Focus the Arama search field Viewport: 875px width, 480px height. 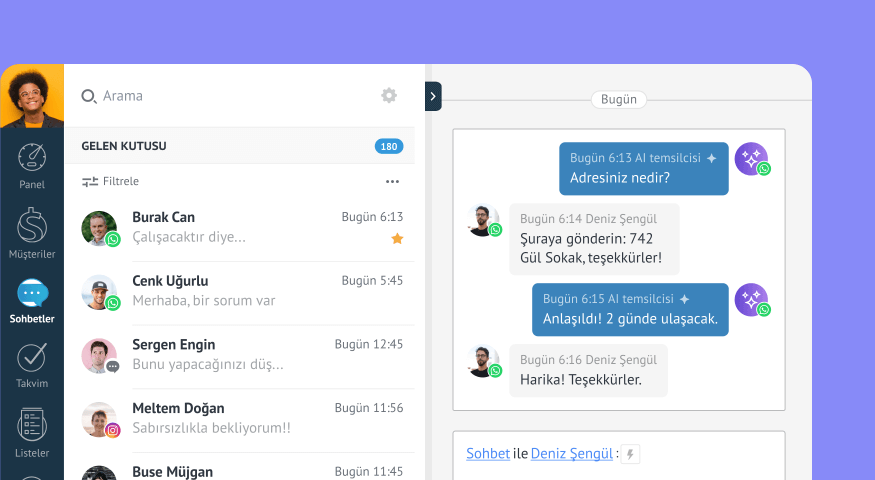tap(123, 96)
